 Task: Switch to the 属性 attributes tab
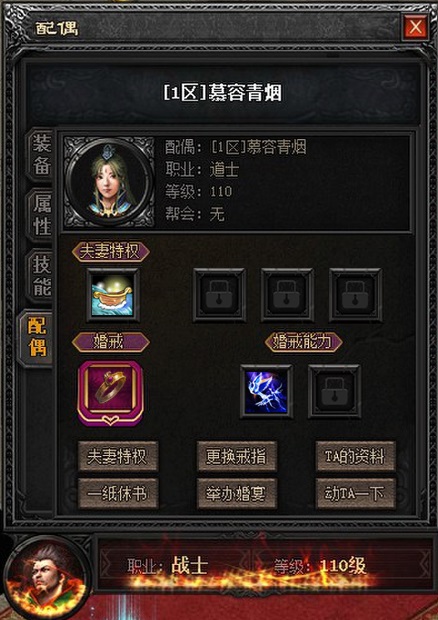click(x=40, y=215)
